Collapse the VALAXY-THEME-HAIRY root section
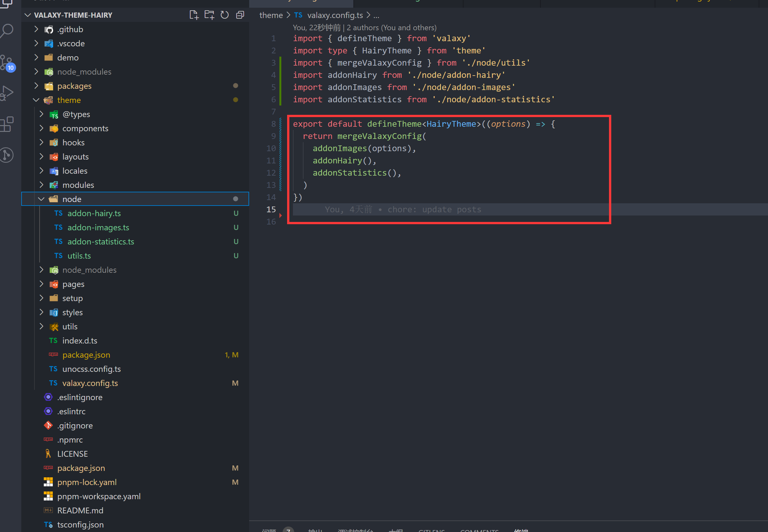Screen dimensions: 768x532 click(x=28, y=15)
